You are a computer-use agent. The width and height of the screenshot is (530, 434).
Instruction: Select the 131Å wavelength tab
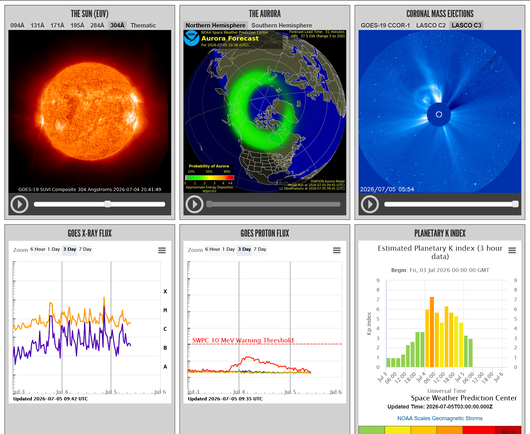[38, 25]
